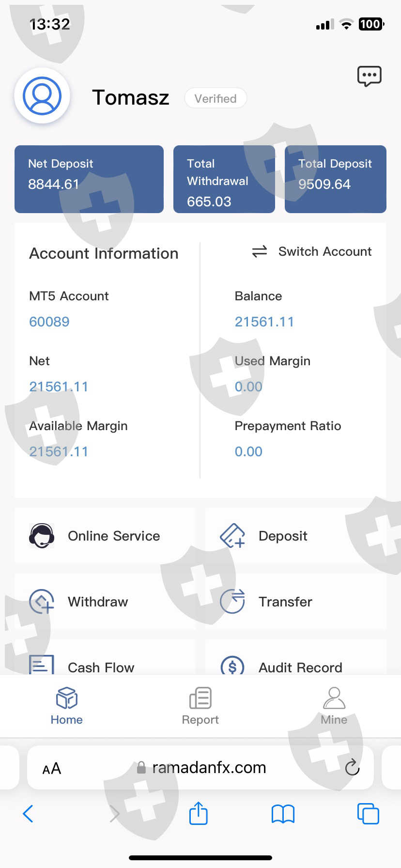
Task: Tap the Deposit card icon
Action: [232, 536]
